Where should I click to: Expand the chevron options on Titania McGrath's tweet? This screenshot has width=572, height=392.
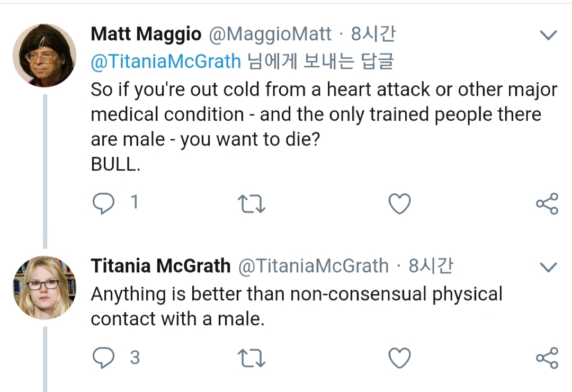pos(548,266)
